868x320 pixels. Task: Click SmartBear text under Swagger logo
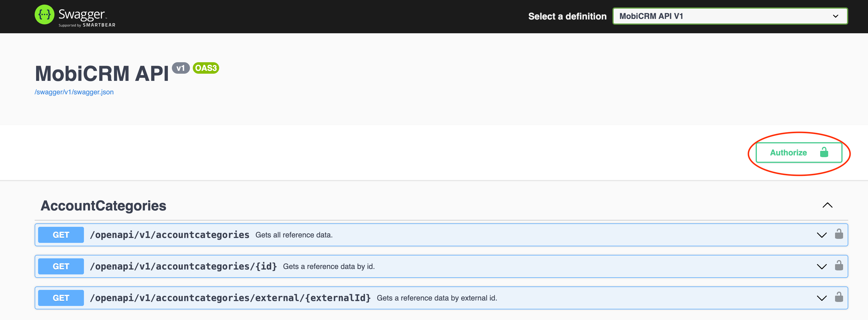pyautogui.click(x=99, y=25)
